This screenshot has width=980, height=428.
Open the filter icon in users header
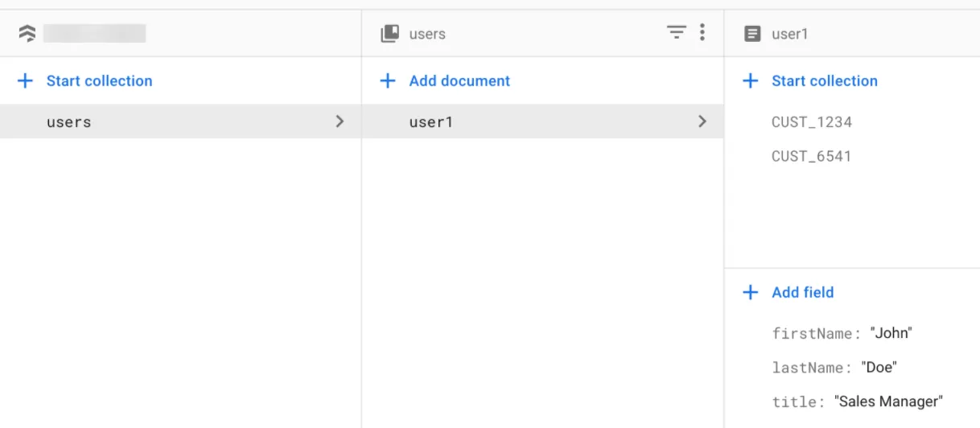coord(676,32)
